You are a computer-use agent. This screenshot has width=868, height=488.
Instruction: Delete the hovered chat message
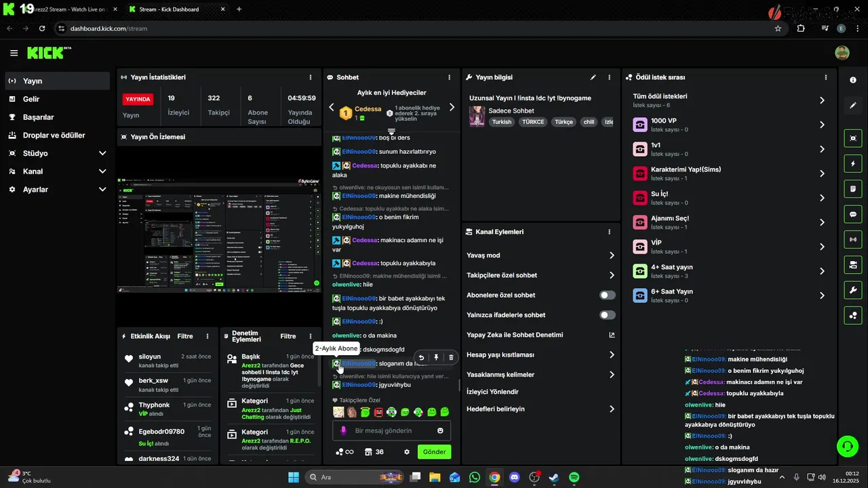pyautogui.click(x=451, y=357)
